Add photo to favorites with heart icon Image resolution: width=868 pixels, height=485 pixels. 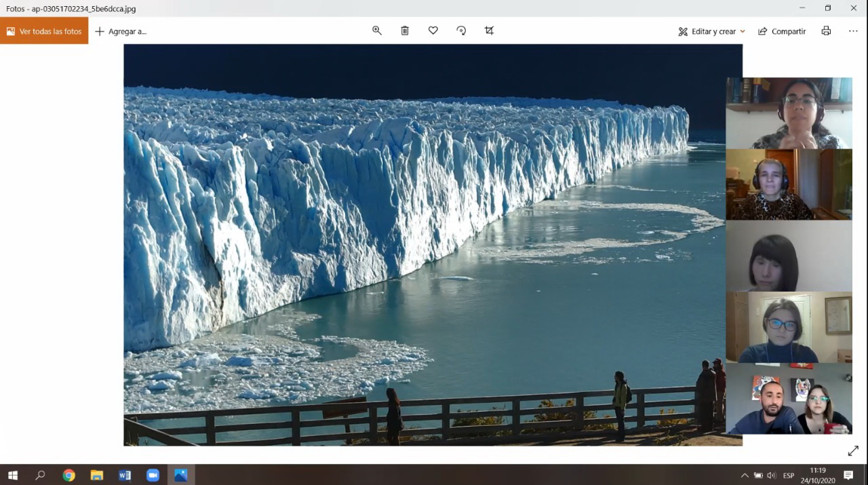click(433, 31)
